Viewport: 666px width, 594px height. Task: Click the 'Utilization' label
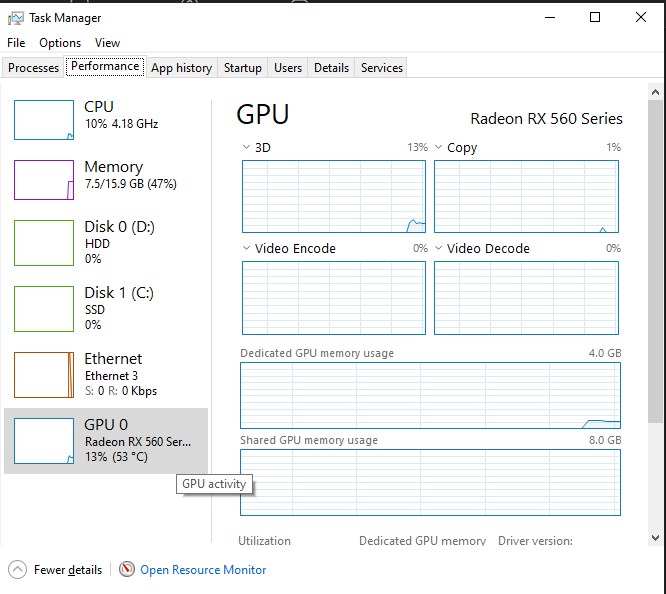264,540
